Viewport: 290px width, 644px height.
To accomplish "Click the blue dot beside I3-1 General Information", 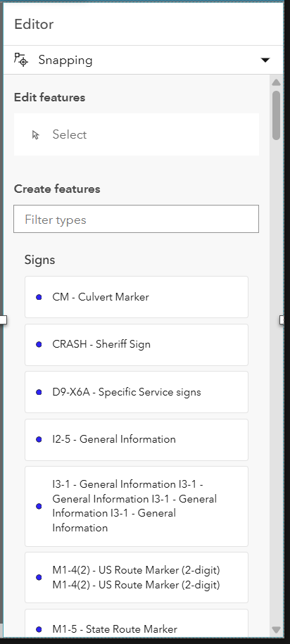I will 39,507.
